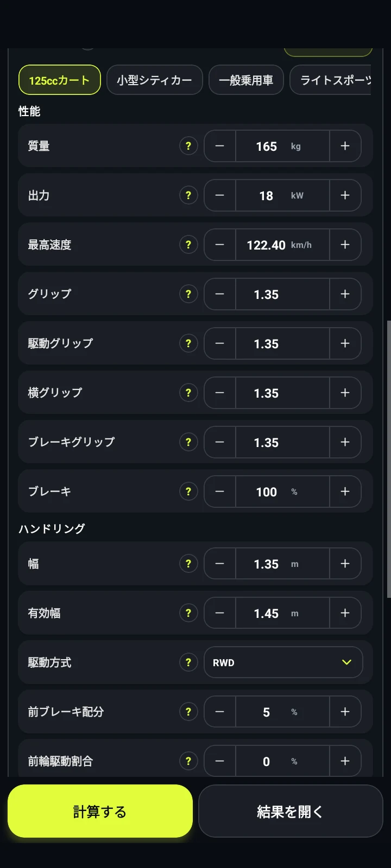391x868 pixels.
Task: Decrease 出力 with minus button
Action: 220,195
